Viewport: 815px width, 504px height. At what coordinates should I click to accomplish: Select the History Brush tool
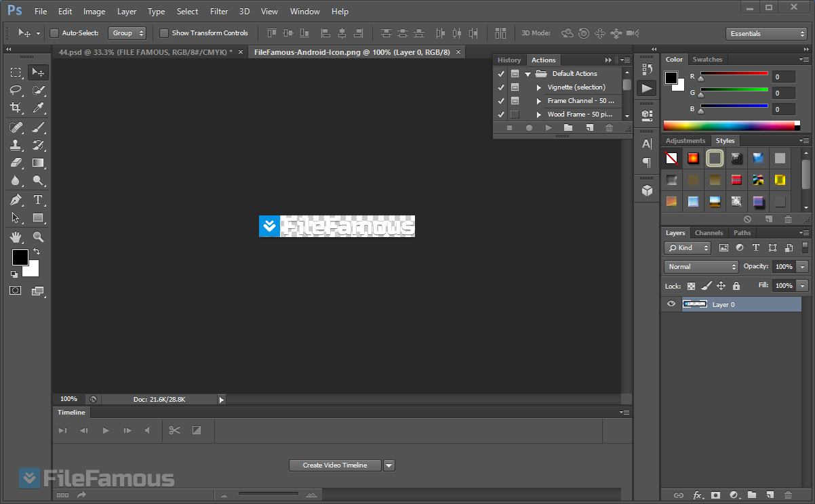38,145
